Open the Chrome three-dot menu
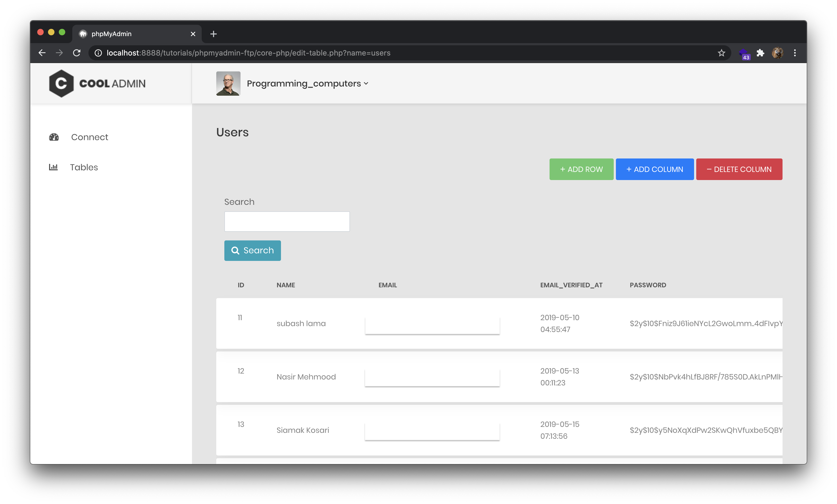This screenshot has width=837, height=504. click(x=795, y=53)
